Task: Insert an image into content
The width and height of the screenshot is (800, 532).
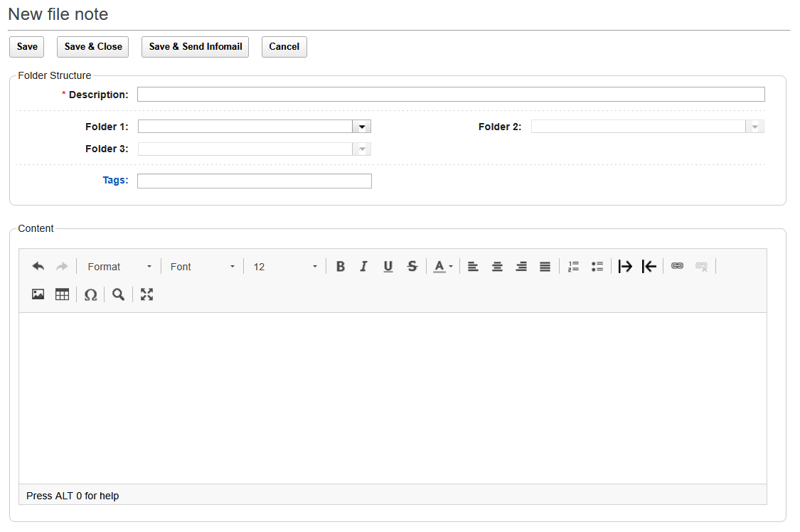Action: click(38, 294)
